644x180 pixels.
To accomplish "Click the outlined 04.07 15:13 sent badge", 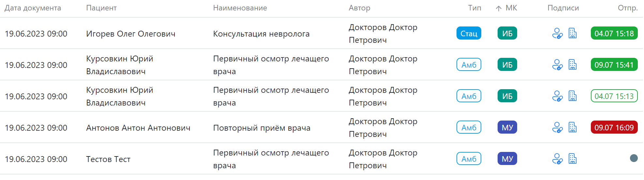I will [614, 96].
